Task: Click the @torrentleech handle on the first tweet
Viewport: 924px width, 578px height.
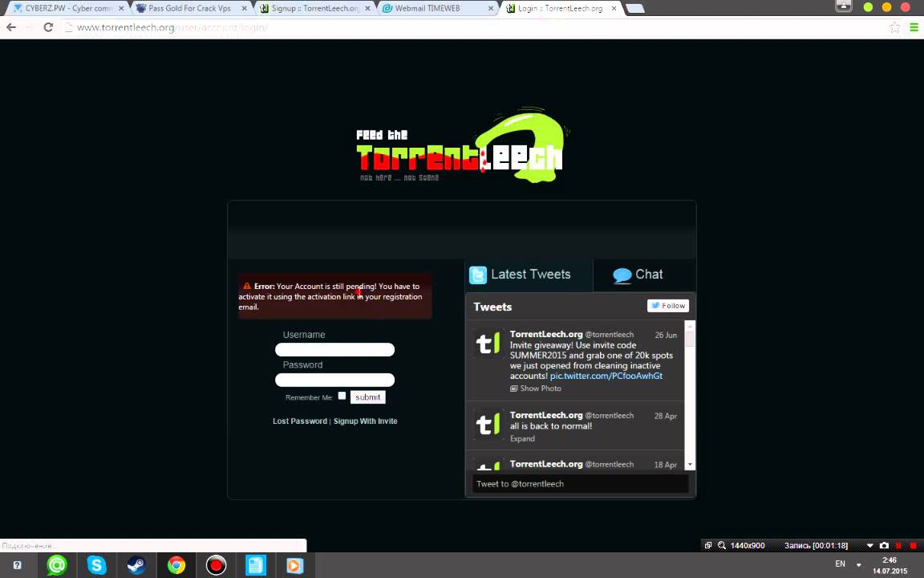Action: 610,335
